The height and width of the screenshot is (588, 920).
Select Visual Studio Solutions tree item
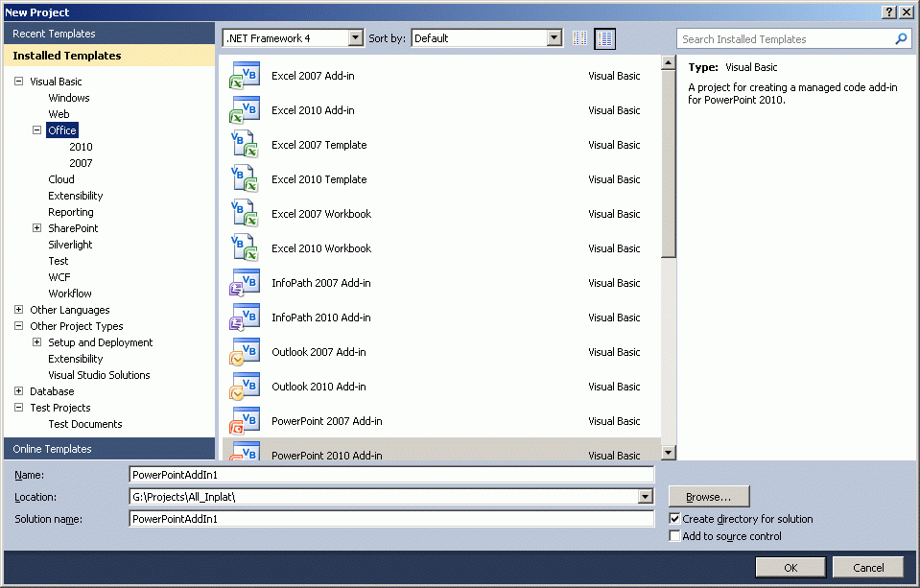[x=99, y=375]
